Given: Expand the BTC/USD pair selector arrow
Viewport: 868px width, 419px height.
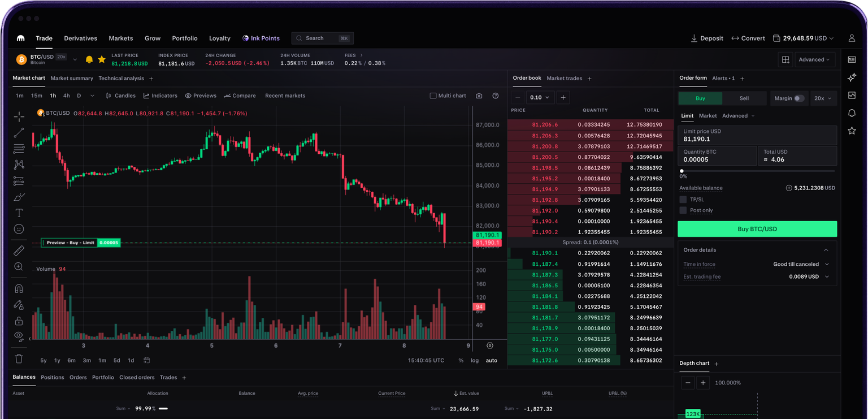Looking at the screenshot, I should coord(75,59).
